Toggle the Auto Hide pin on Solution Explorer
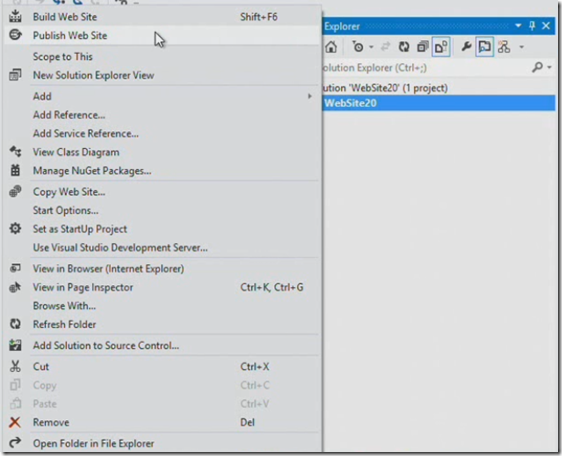Screen dimensions: 562x456 pyautogui.click(x=532, y=26)
